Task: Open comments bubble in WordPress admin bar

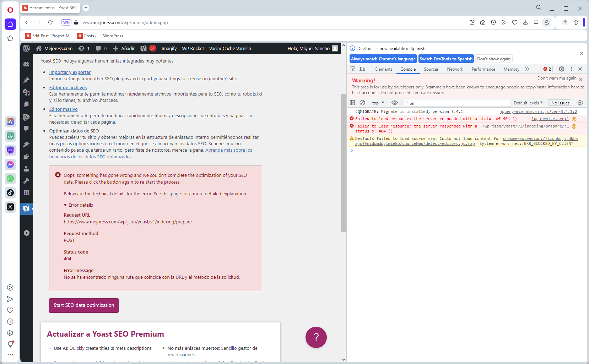Action: (101, 48)
